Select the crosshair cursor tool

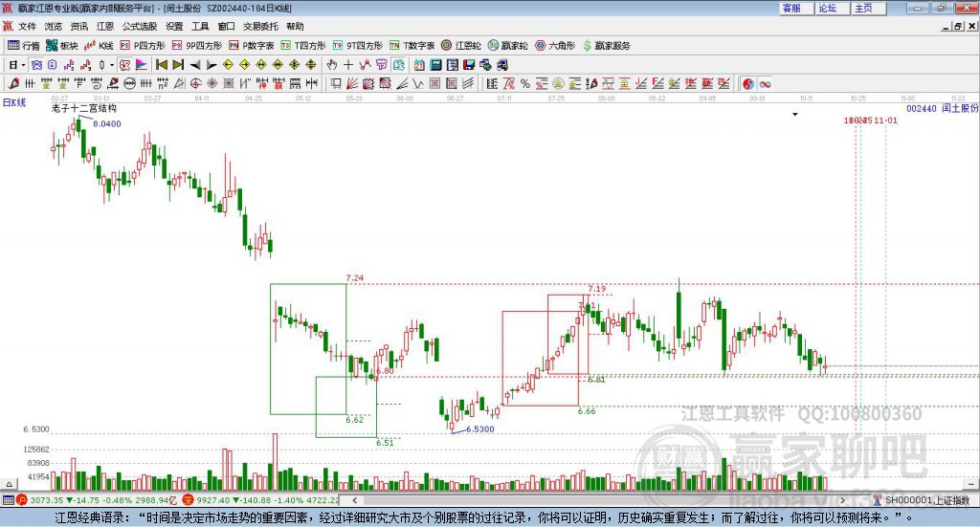(348, 65)
